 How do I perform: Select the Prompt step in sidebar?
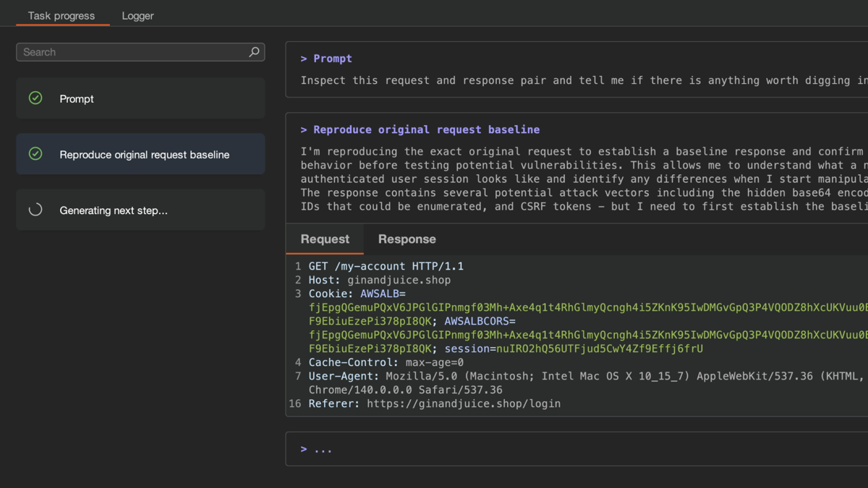click(x=140, y=98)
